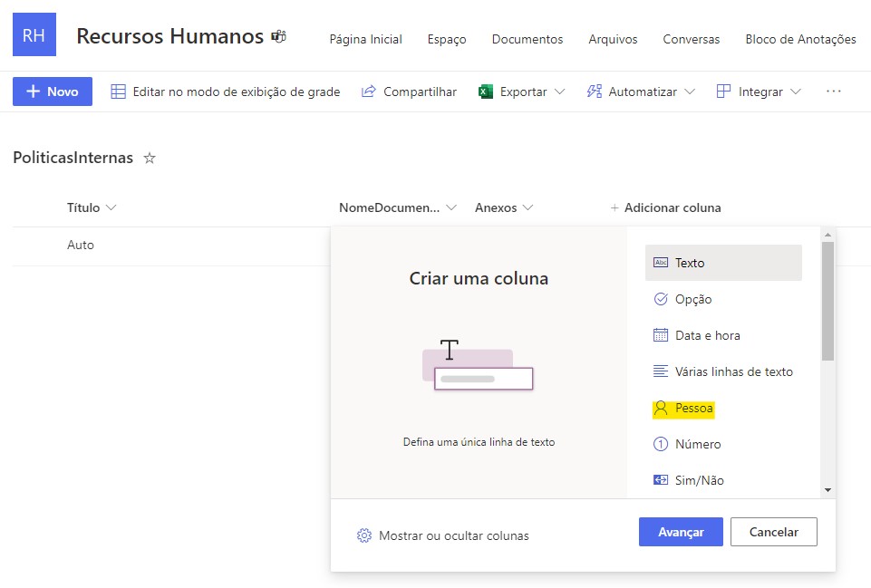Viewport: 871px width, 588px height.
Task: Click gear icon for Mostrar ou ocultar colunas
Action: click(x=364, y=535)
